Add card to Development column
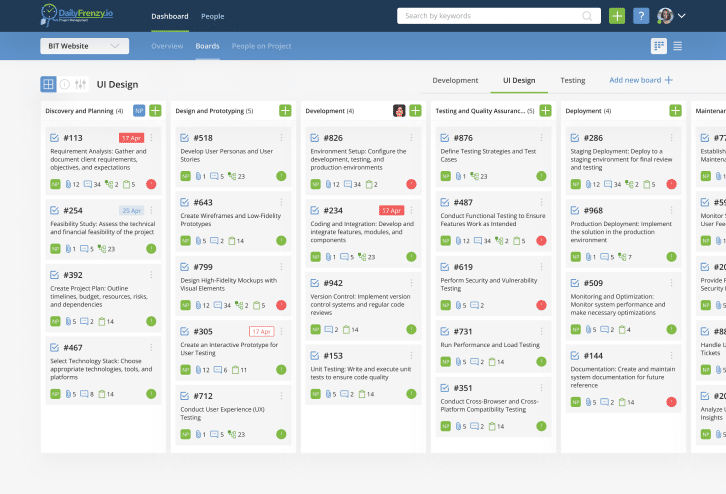Screen dimensions: 726x494 (x=415, y=111)
